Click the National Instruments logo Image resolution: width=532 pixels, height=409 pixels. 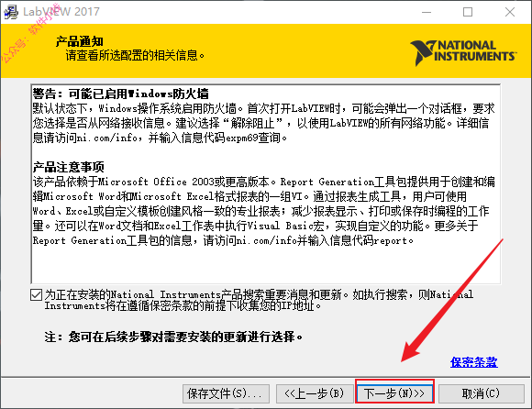coord(463,52)
